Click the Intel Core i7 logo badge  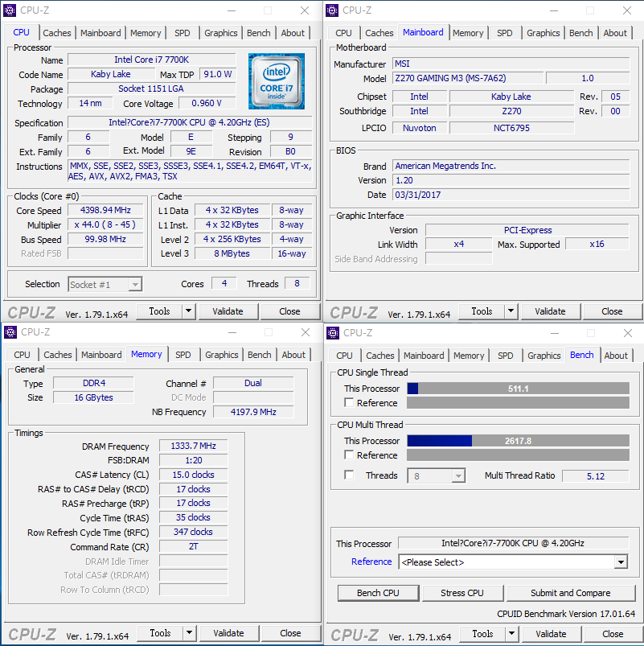tap(276, 81)
